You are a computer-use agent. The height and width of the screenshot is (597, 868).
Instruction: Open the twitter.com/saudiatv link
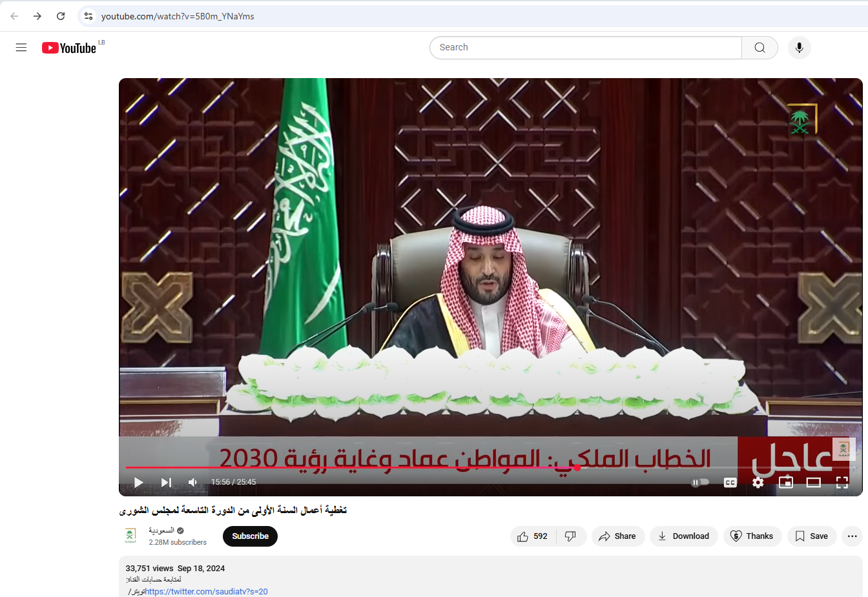[206, 592]
